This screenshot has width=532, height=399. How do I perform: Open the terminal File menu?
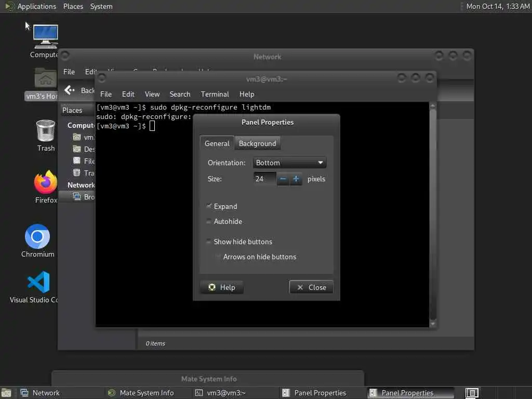[x=106, y=95]
